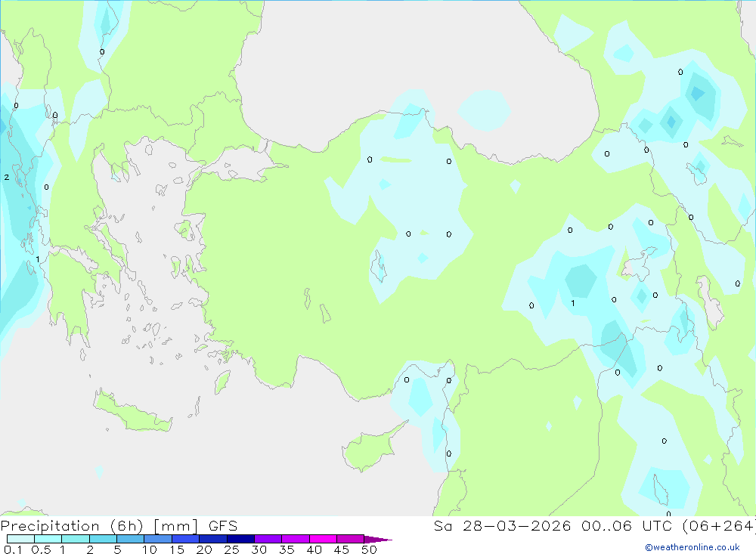Select the 35–40 mm purple legend swatch
Screen dimensions: 756x554
point(296,539)
